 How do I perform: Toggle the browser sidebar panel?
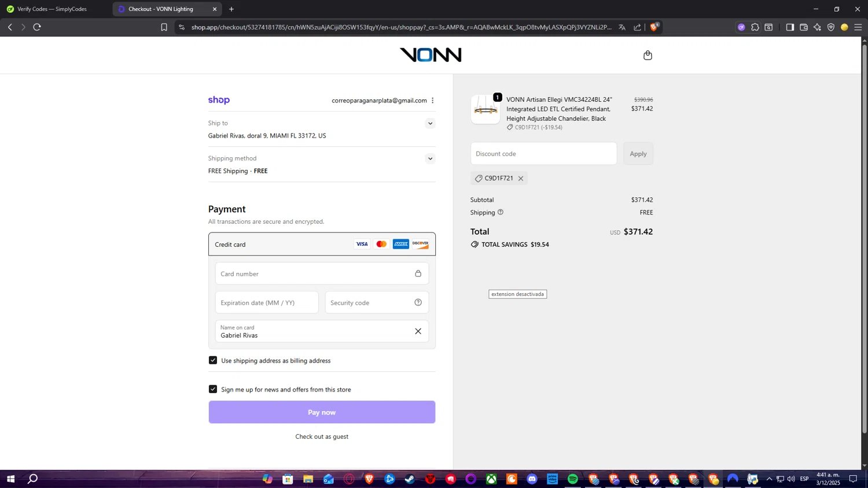coord(790,27)
